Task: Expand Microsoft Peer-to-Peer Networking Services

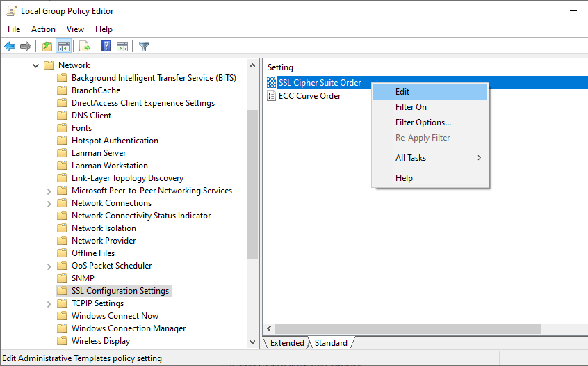Action: [x=49, y=191]
